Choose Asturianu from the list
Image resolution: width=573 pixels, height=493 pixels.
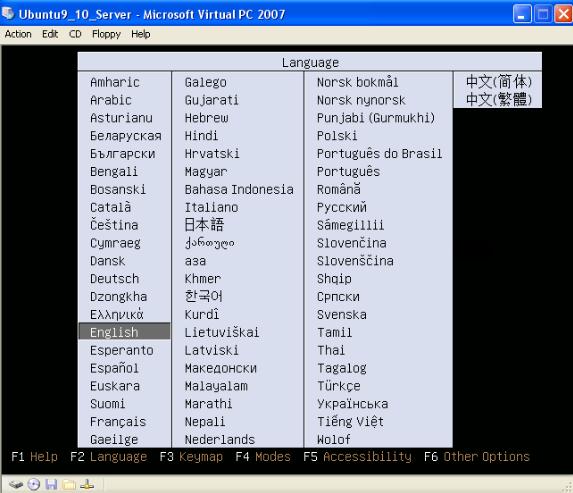coord(121,118)
